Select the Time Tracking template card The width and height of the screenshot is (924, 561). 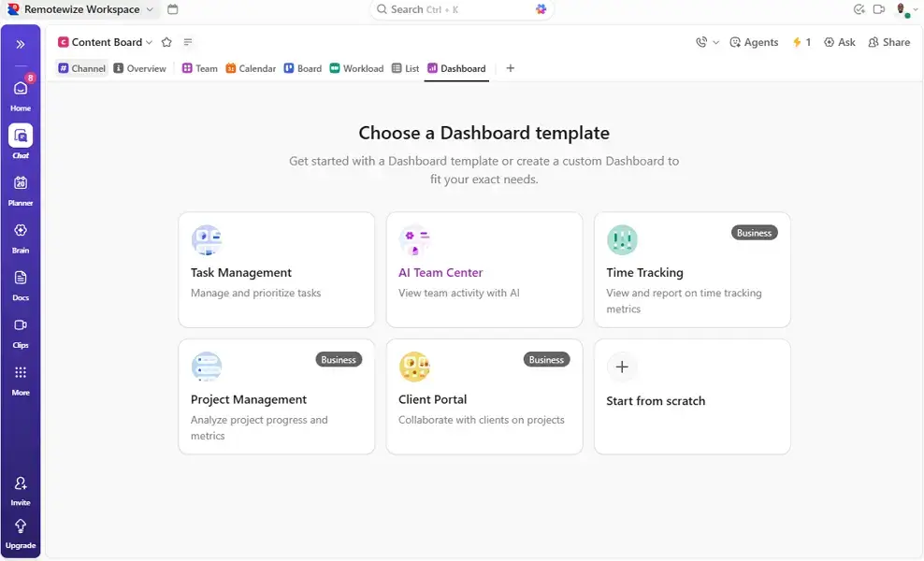(692, 269)
